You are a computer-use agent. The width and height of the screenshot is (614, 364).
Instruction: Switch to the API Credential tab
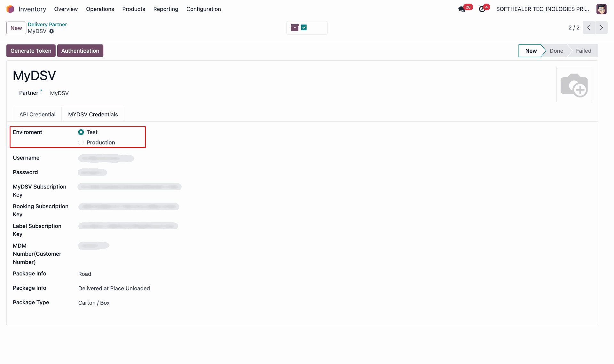click(x=37, y=114)
